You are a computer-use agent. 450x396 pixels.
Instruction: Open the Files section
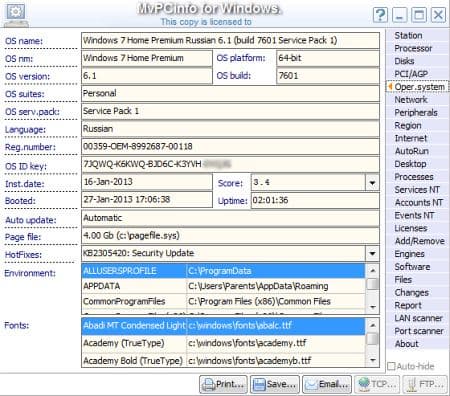point(403,280)
